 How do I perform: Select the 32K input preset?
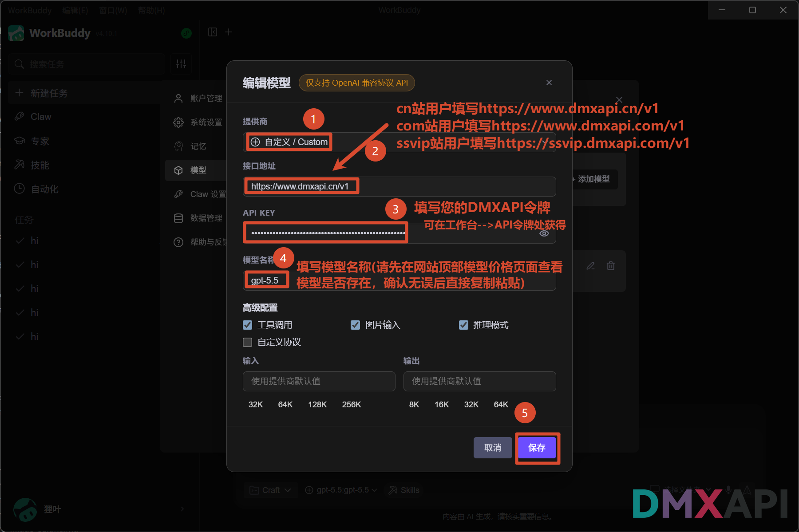pos(256,405)
